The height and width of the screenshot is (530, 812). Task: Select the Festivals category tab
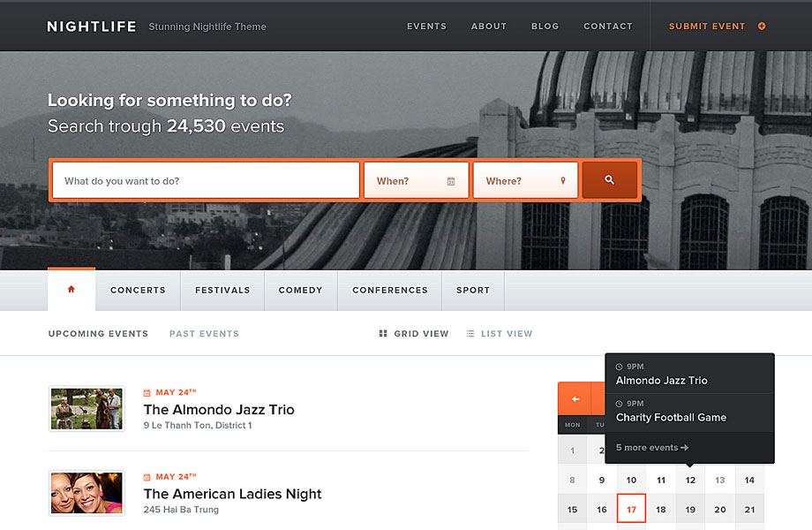click(x=222, y=290)
